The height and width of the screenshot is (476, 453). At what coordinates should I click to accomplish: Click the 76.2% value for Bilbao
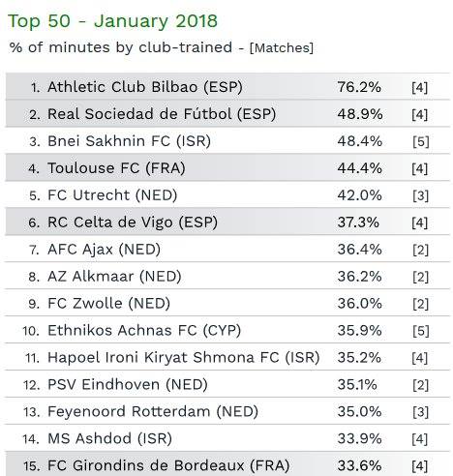359,87
